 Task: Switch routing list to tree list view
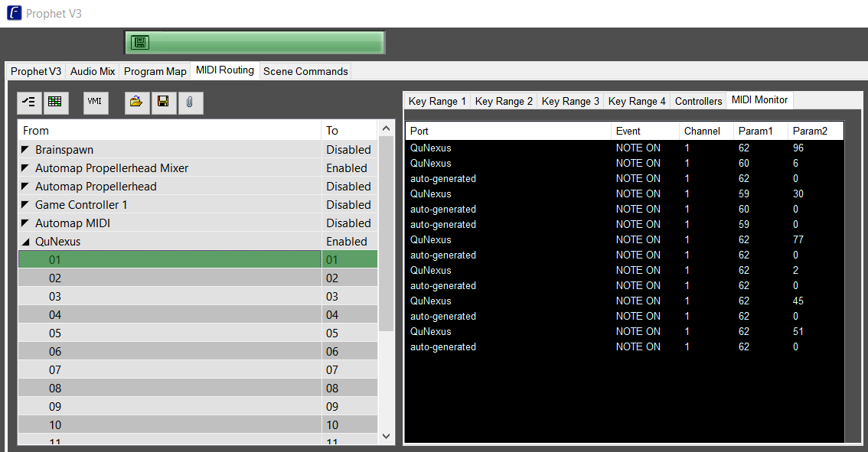pyautogui.click(x=29, y=102)
